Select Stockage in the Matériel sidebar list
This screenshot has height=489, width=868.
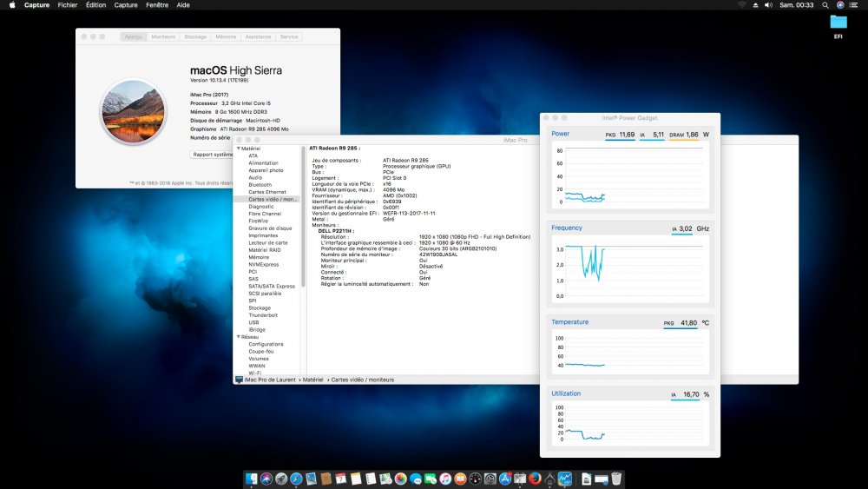pos(260,308)
